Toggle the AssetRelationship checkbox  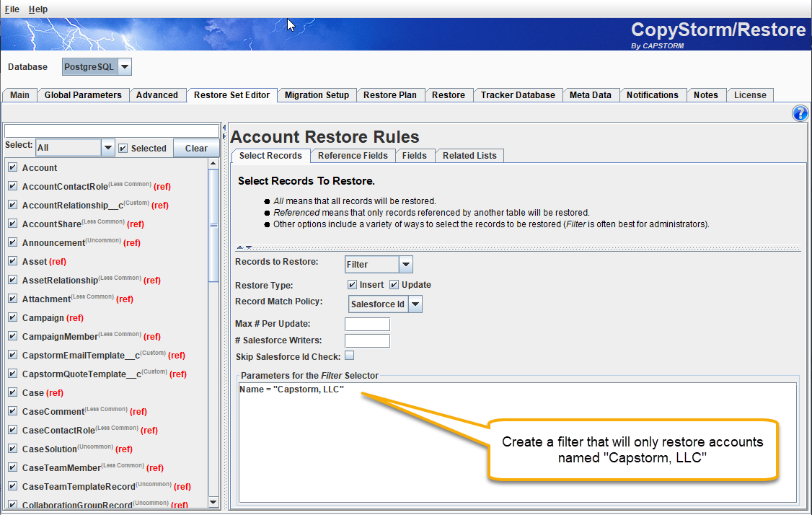point(13,280)
